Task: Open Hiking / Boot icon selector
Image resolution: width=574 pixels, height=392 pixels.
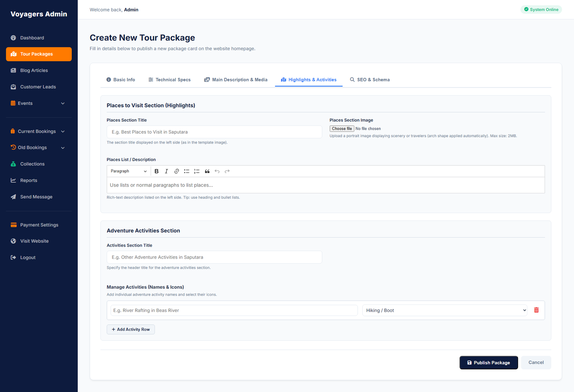Action: tap(445, 310)
